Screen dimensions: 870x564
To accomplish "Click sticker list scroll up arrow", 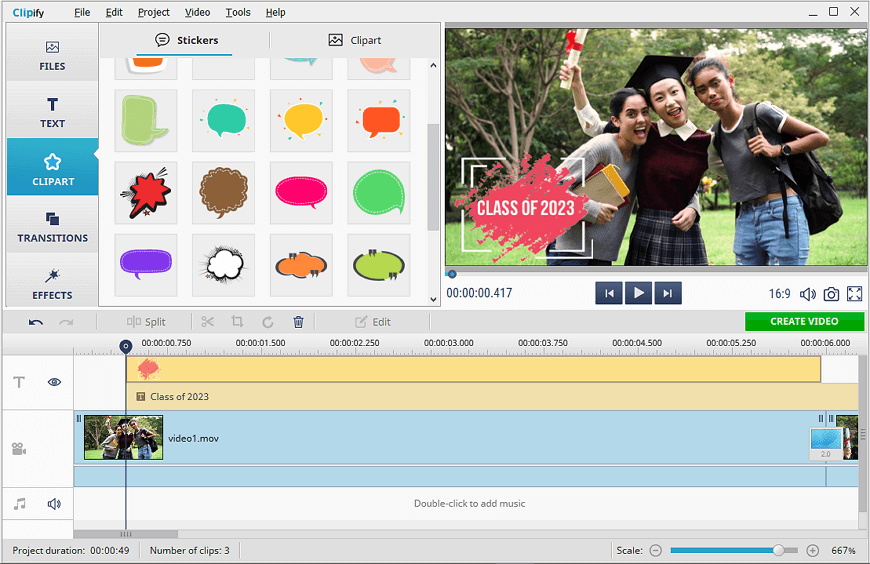I will coord(433,66).
